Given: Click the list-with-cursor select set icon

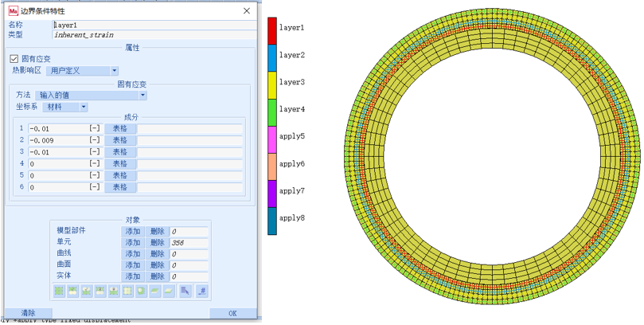Looking at the screenshot, I should click(185, 291).
